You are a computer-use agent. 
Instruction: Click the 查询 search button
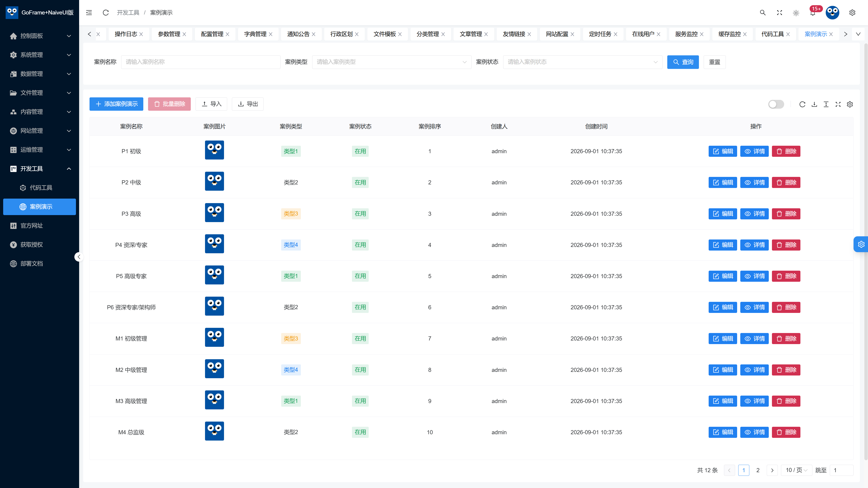pyautogui.click(x=683, y=62)
